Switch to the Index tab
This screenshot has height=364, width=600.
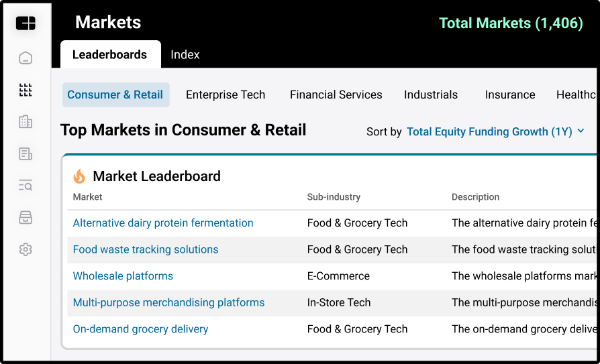(x=185, y=54)
